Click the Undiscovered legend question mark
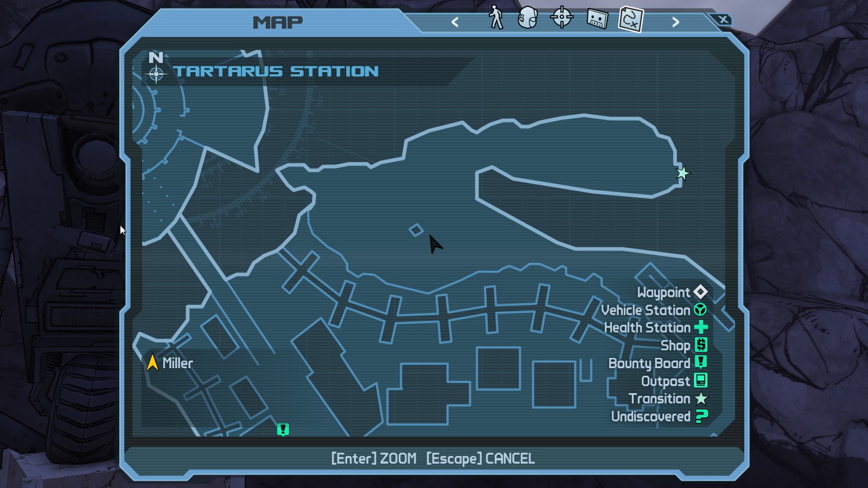The image size is (868, 488). click(x=701, y=416)
